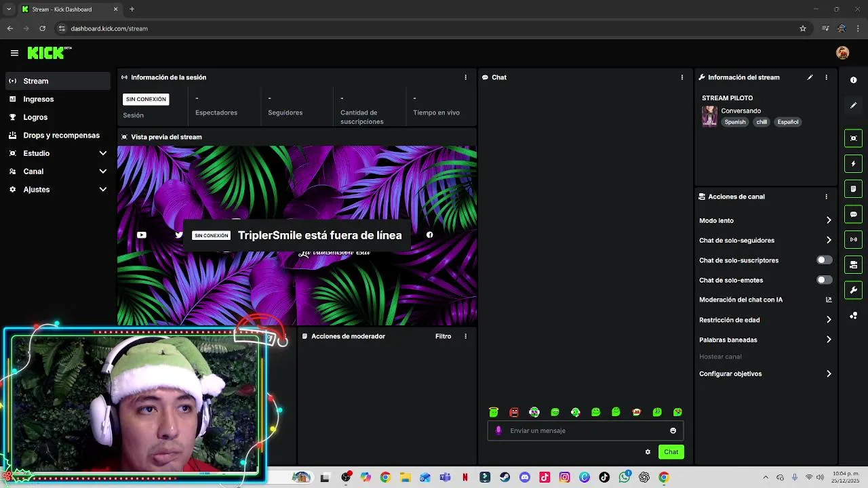
Task: Open the Chat panel options menu
Action: click(x=682, y=77)
